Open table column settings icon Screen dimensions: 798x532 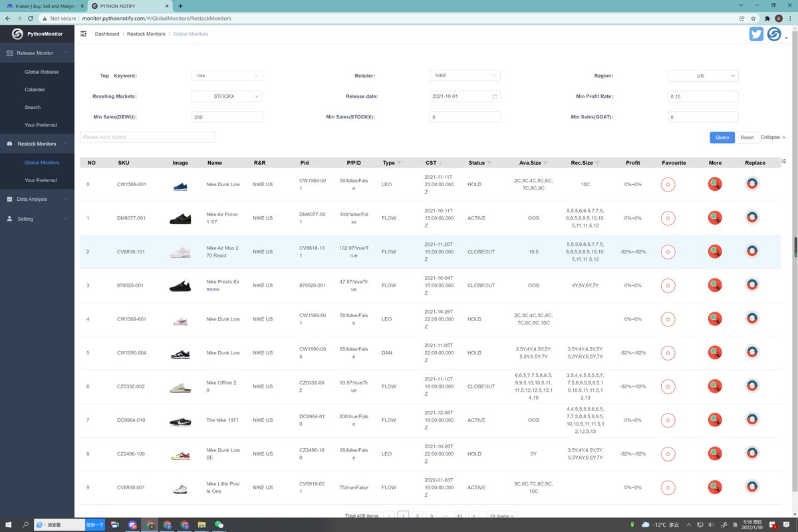click(x=783, y=161)
